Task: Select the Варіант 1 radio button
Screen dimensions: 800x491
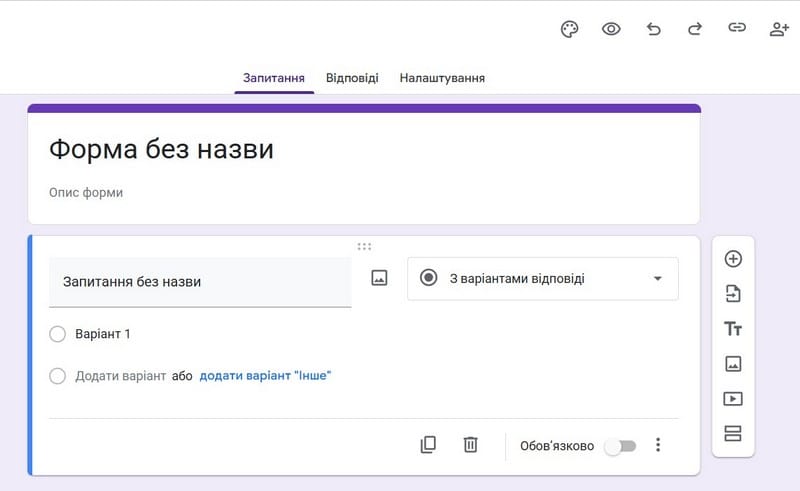Action: coord(58,334)
